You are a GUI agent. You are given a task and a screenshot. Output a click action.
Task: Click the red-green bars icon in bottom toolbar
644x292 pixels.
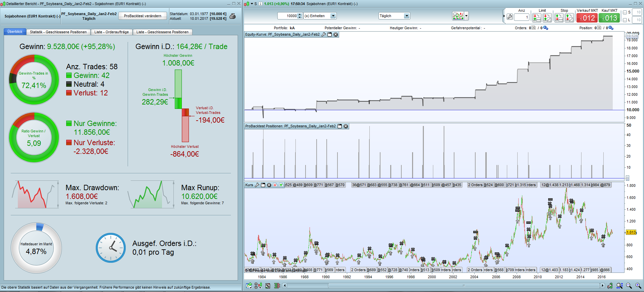277,286
